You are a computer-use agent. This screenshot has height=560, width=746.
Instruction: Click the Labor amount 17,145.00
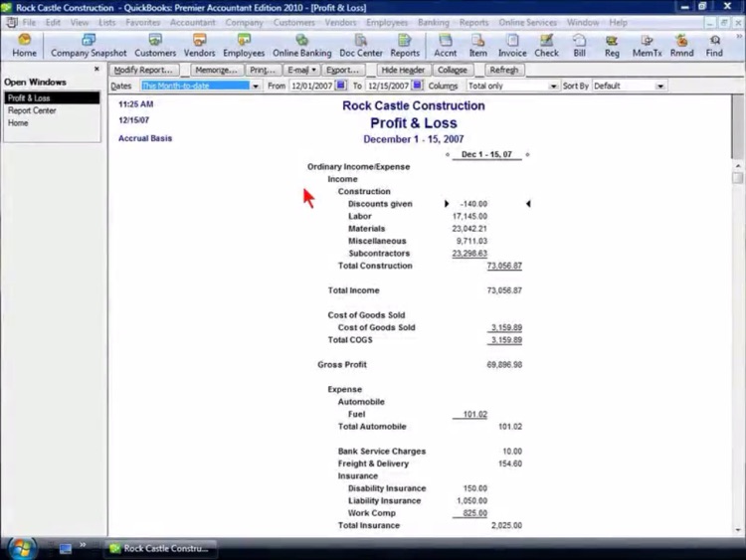[469, 216]
